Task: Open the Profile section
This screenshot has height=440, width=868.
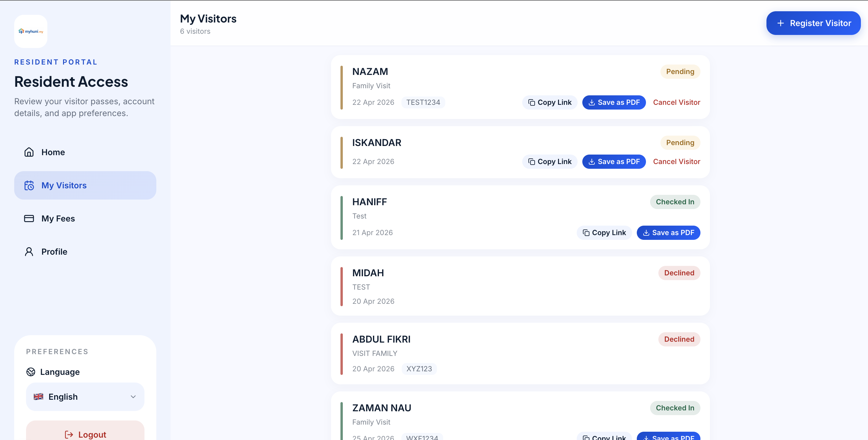Action: click(x=54, y=252)
